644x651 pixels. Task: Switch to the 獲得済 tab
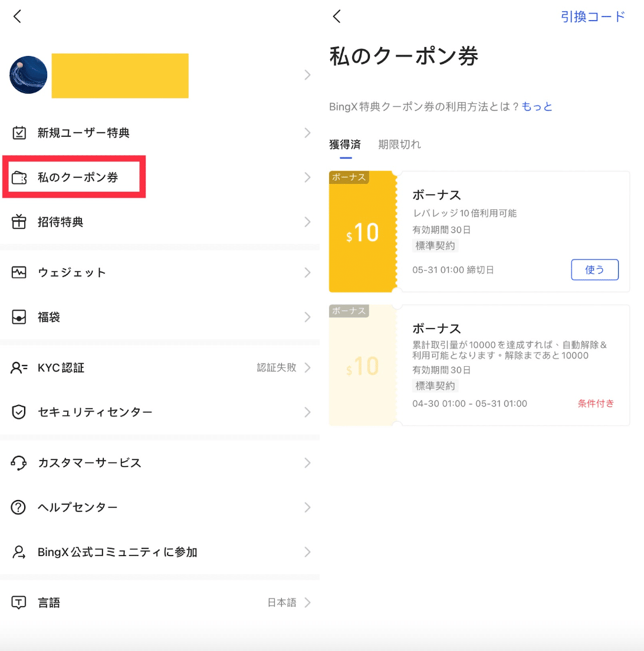tap(344, 144)
